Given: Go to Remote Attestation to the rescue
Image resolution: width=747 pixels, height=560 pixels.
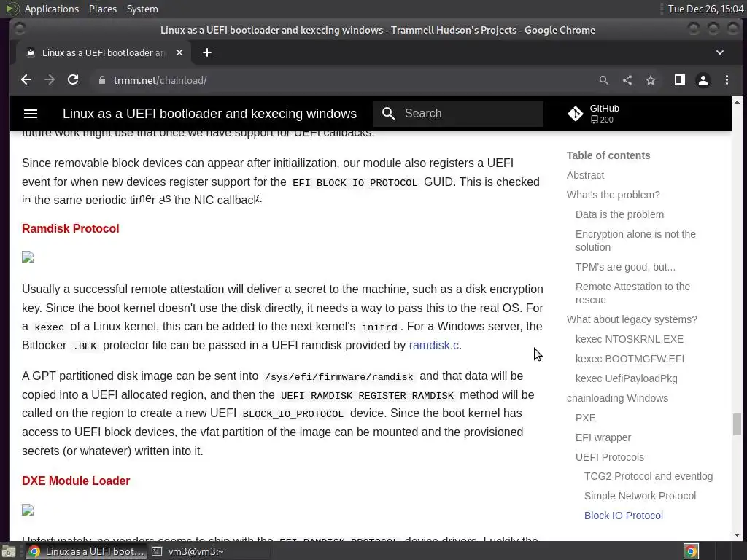Looking at the screenshot, I should point(632,293).
